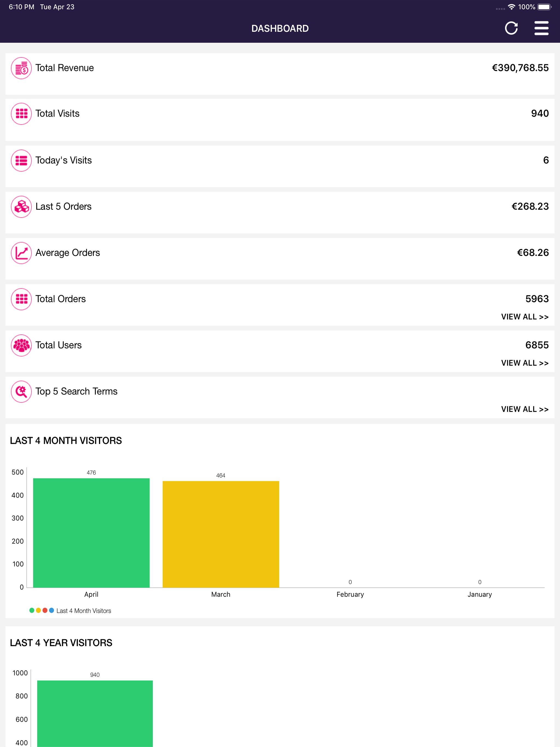Tap the Total Users people icon

21,345
